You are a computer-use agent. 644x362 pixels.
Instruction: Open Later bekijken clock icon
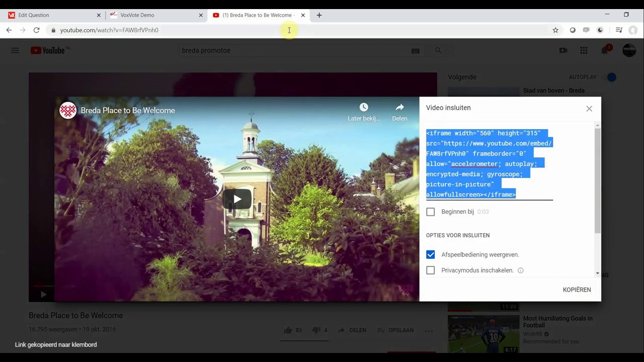[364, 107]
